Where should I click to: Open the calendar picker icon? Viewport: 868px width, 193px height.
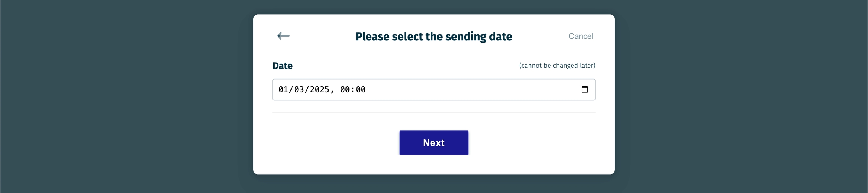point(585,89)
